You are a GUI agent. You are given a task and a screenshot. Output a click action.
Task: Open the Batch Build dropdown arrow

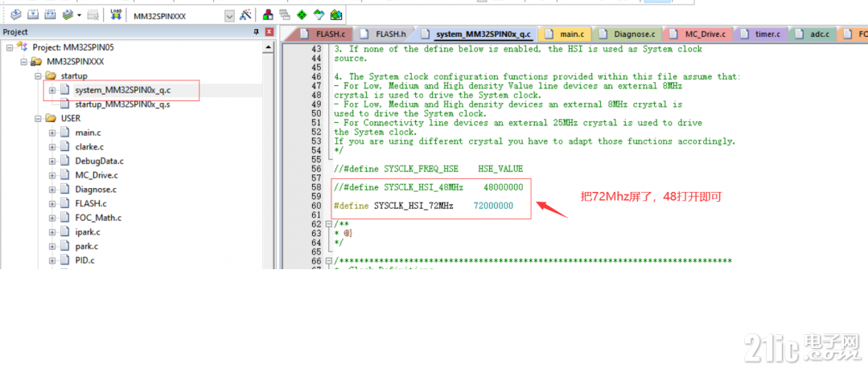coord(79,15)
